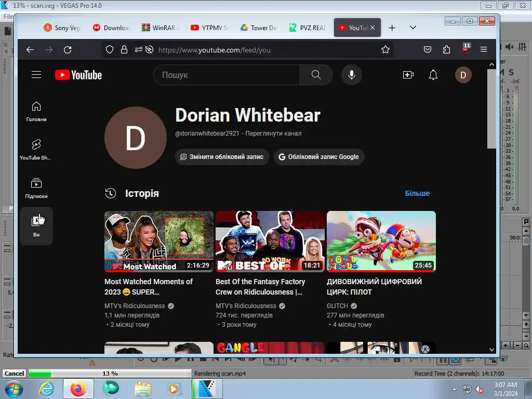This screenshot has height=399, width=532.
Task: Open the Pocket save icon
Action: point(428,50)
